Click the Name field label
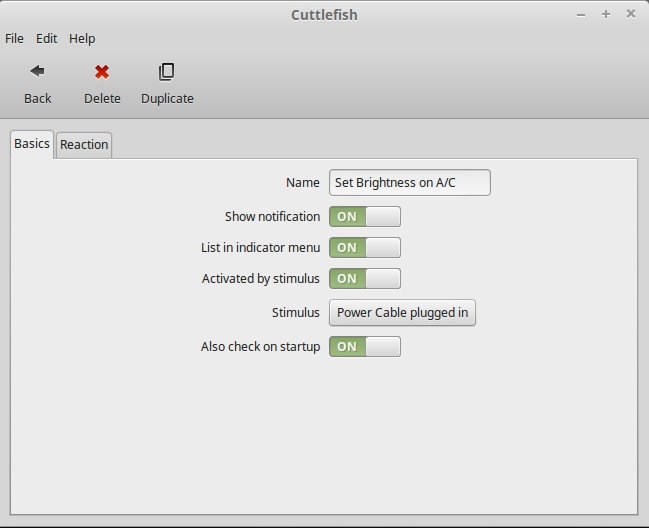Image resolution: width=649 pixels, height=528 pixels. 302,183
